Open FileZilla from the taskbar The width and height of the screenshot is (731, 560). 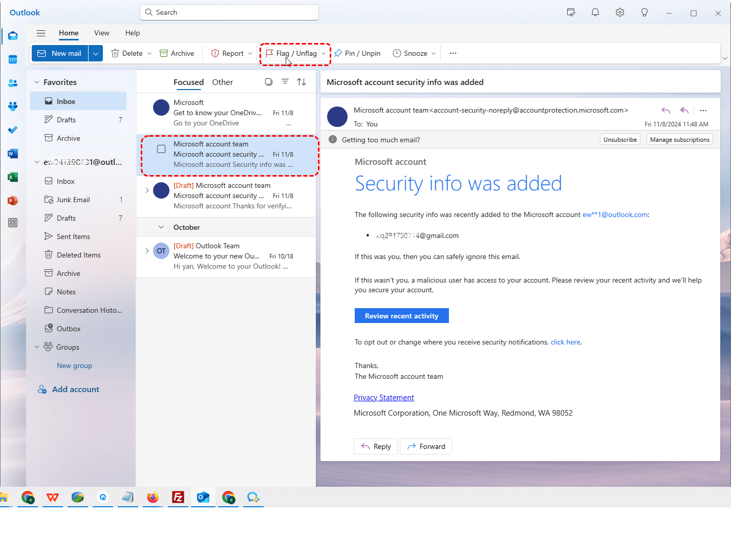point(178,497)
